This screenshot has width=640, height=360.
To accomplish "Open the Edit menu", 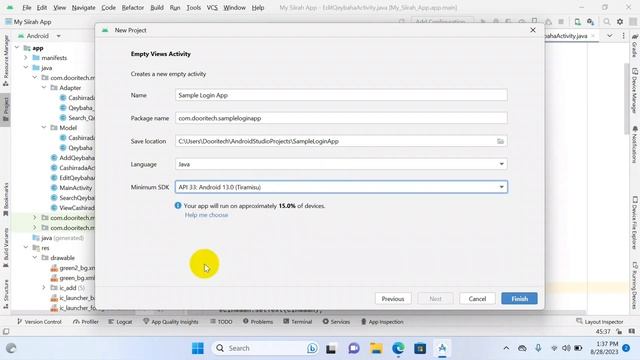I will (x=42, y=8).
